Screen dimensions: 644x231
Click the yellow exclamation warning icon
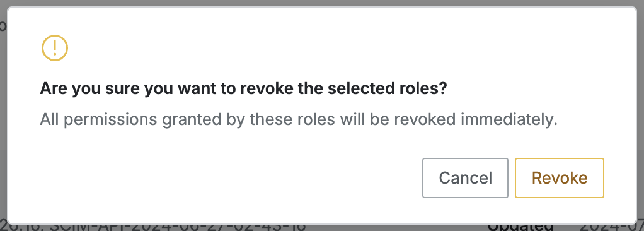click(55, 48)
